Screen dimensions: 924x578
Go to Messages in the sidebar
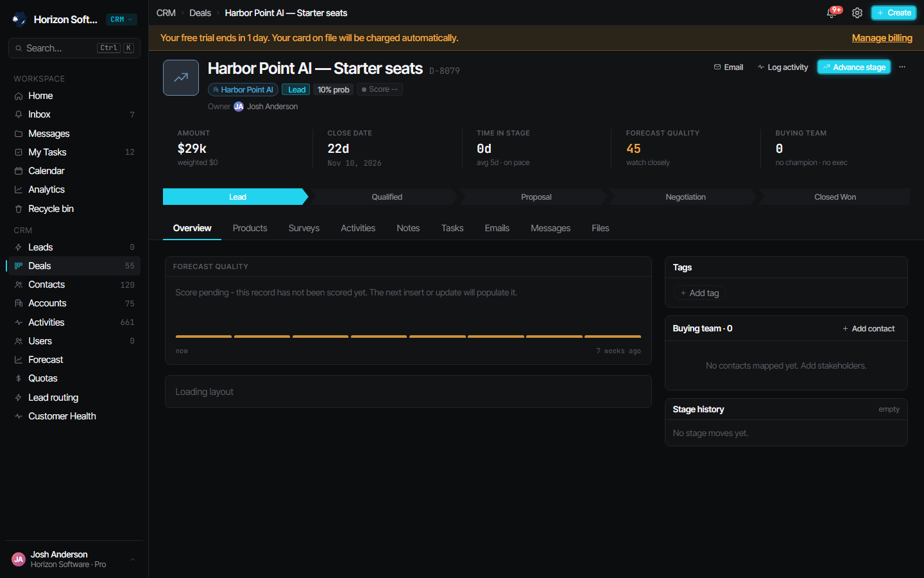pos(74,134)
